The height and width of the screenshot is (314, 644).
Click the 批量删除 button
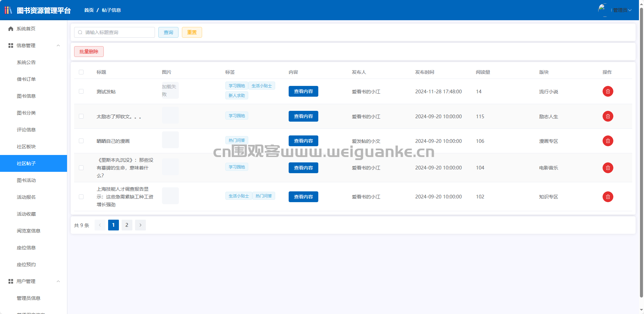pyautogui.click(x=89, y=52)
